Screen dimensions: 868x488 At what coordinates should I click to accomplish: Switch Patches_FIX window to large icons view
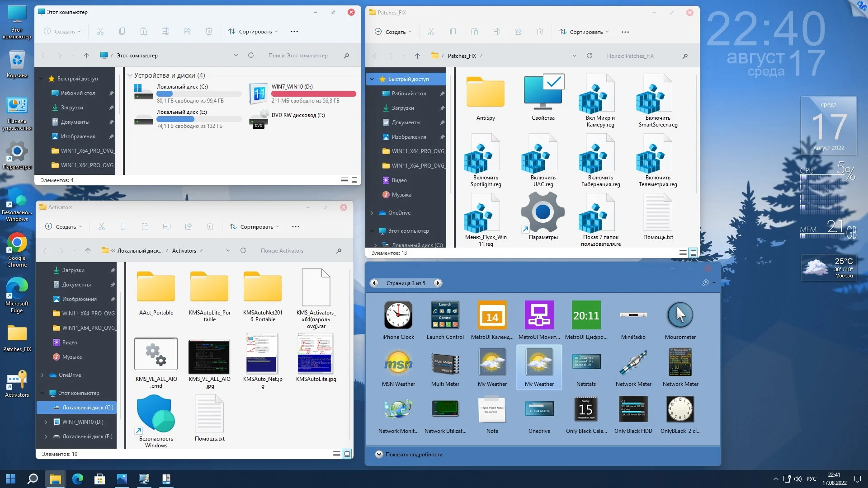pyautogui.click(x=693, y=253)
